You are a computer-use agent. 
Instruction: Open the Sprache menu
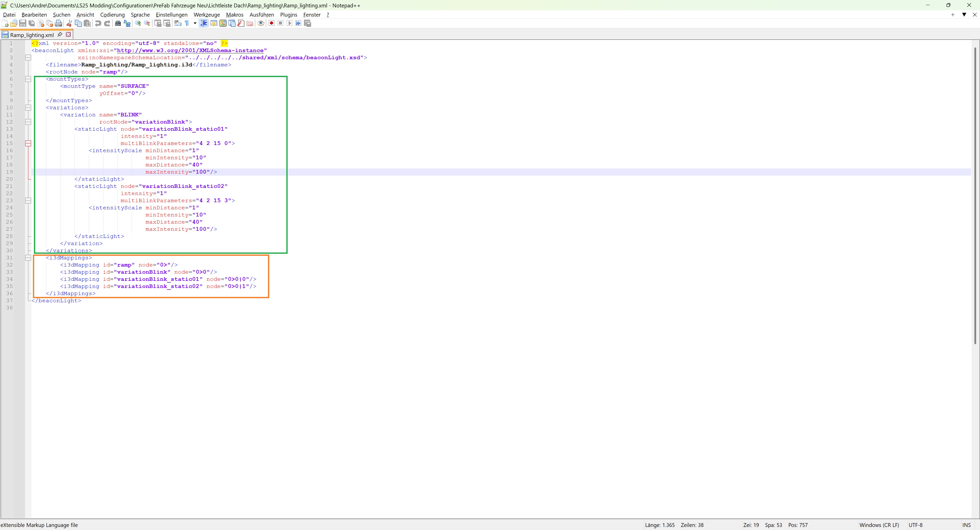[x=140, y=15]
